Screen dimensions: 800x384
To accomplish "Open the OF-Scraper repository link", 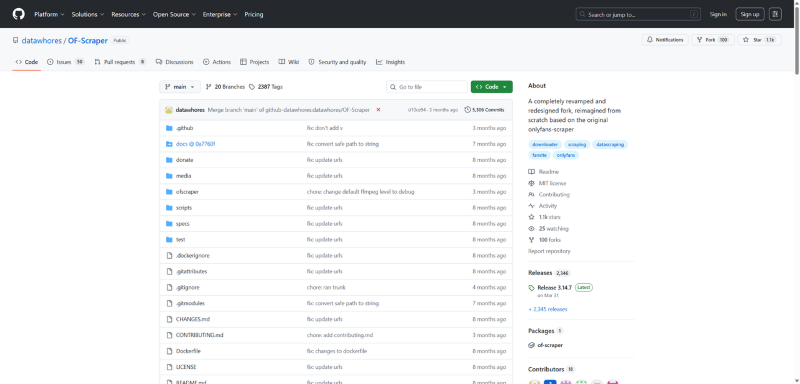I will click(x=88, y=40).
